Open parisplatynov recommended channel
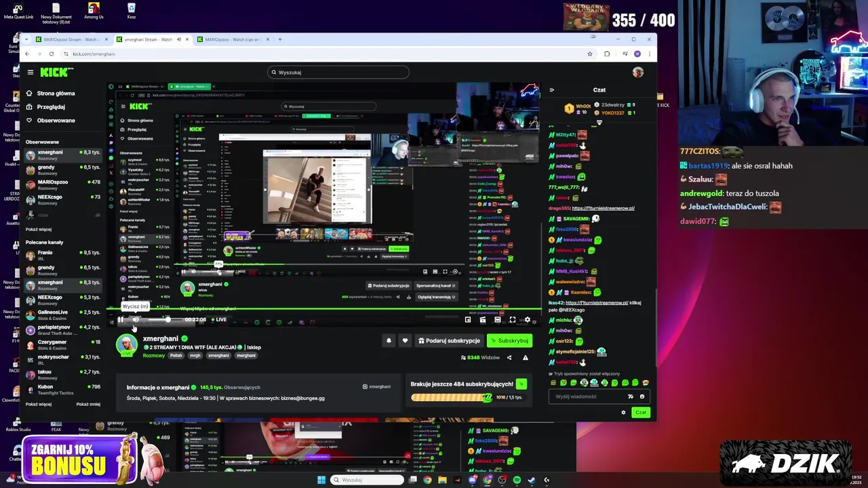 pos(63,330)
